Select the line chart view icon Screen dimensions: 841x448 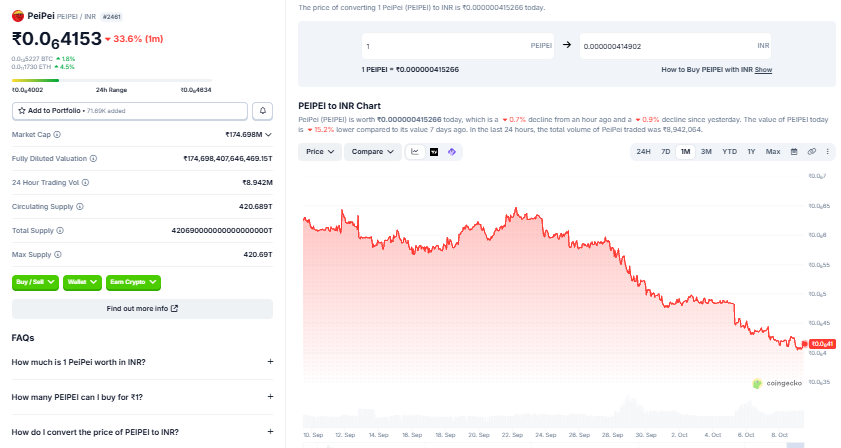pos(415,152)
